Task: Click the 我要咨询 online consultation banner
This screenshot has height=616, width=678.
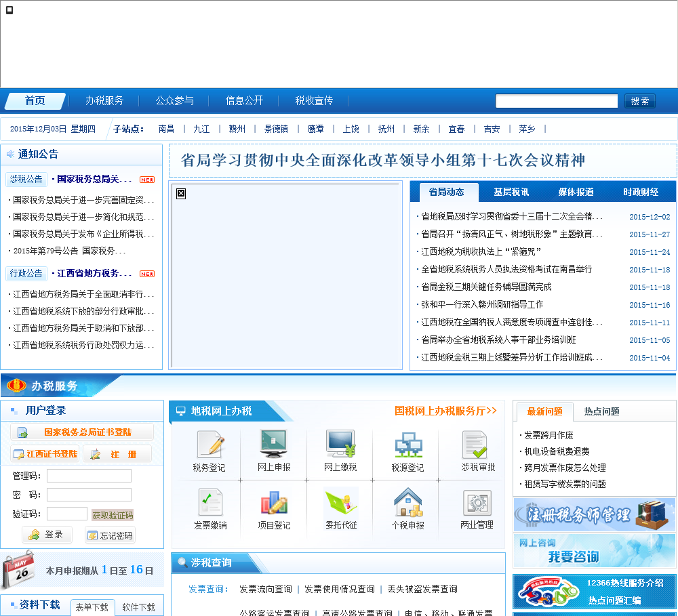Action: pos(594,551)
